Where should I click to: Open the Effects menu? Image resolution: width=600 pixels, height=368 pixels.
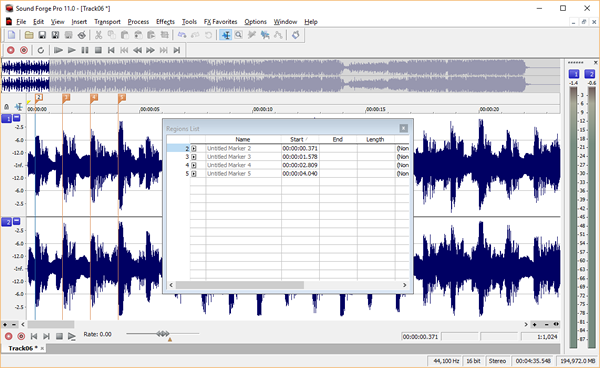(165, 22)
